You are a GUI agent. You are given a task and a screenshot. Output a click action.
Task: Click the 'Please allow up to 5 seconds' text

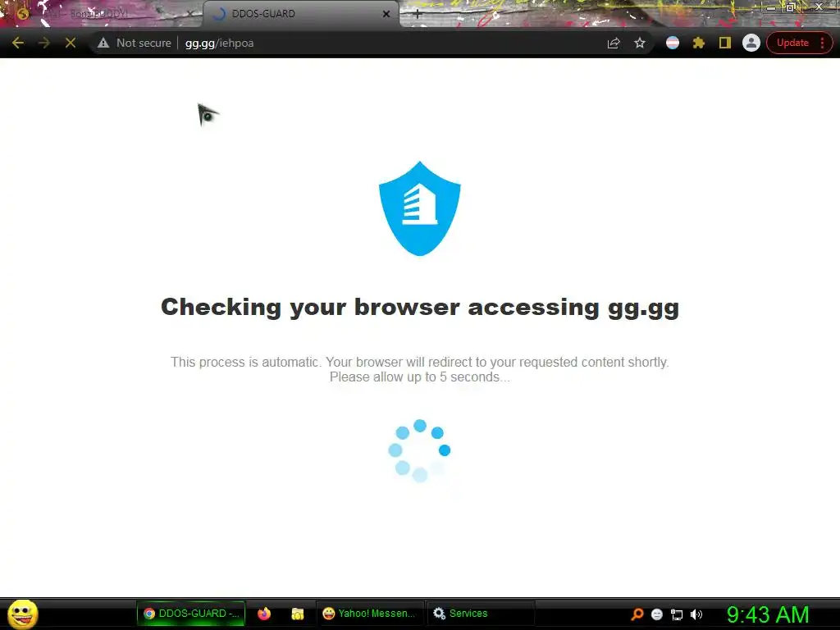point(419,377)
